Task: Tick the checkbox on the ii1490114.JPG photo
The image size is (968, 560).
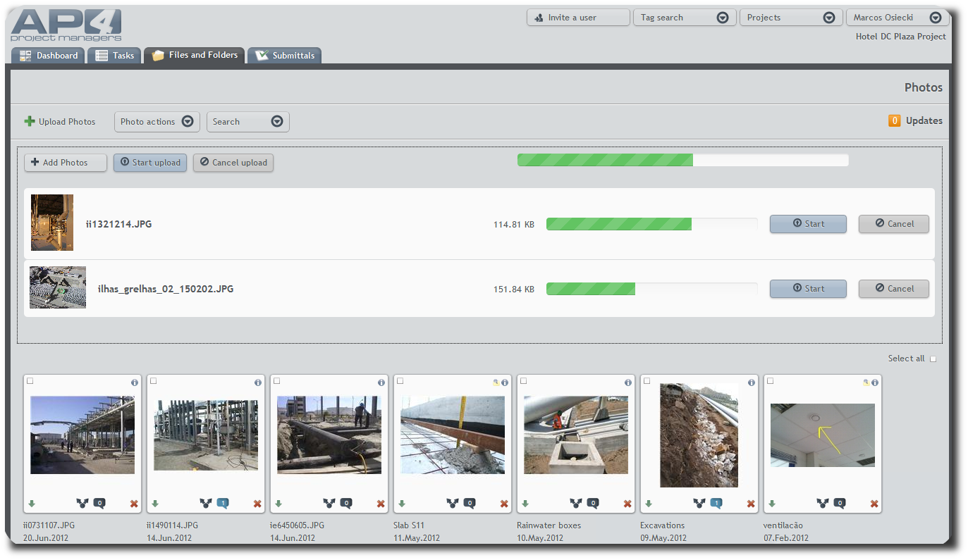Action: click(152, 381)
